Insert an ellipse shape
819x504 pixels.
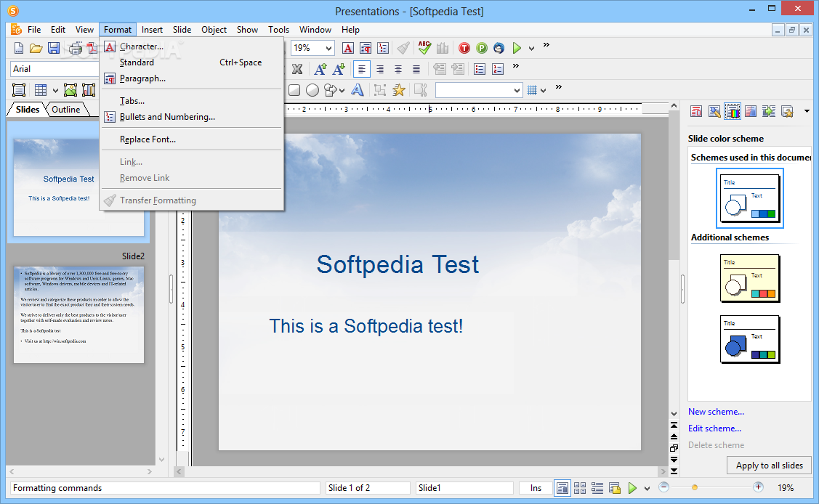click(312, 90)
